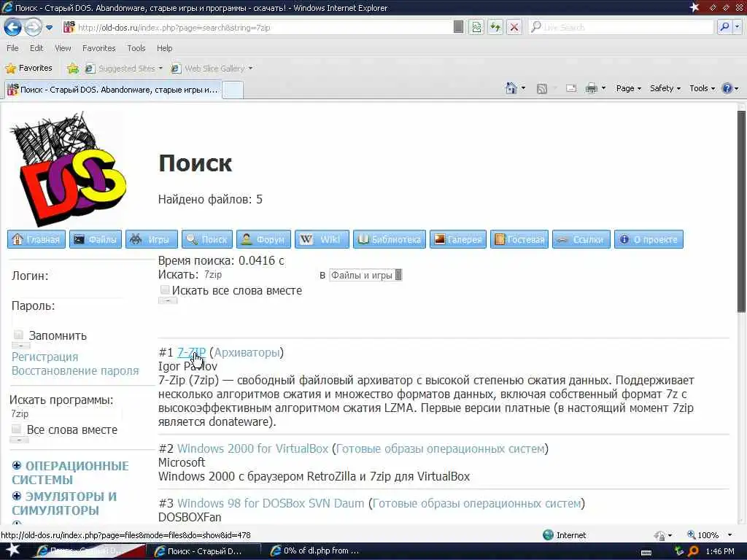Open the Файлы и игры dropdown
747x560 pixels.
pos(365,275)
